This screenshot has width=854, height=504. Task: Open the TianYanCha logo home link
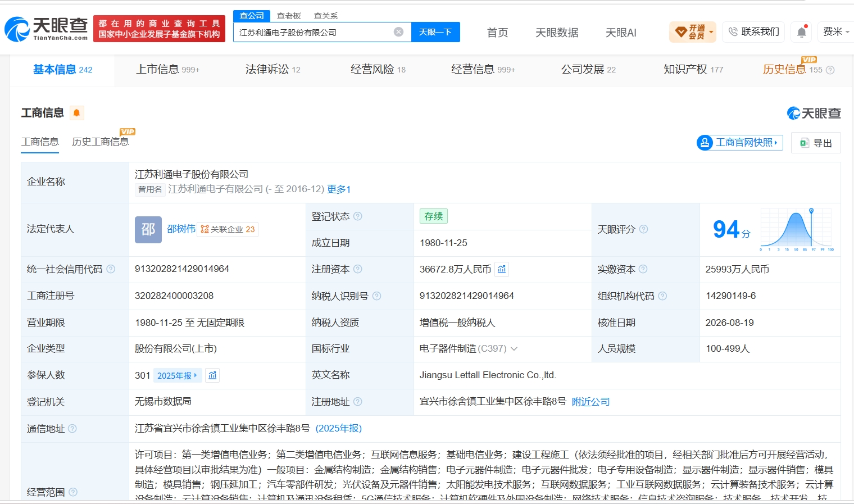[46, 29]
